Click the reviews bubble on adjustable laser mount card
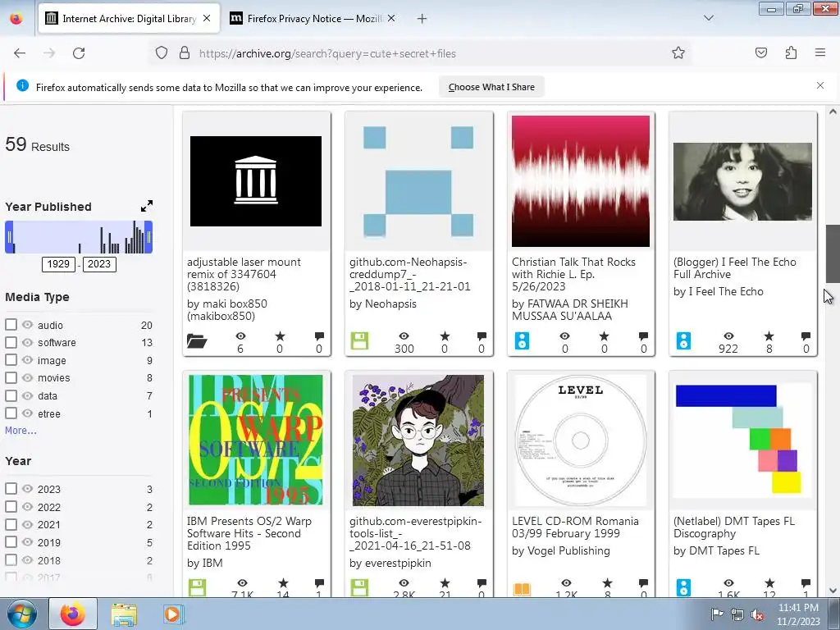The height and width of the screenshot is (630, 840). (319, 336)
